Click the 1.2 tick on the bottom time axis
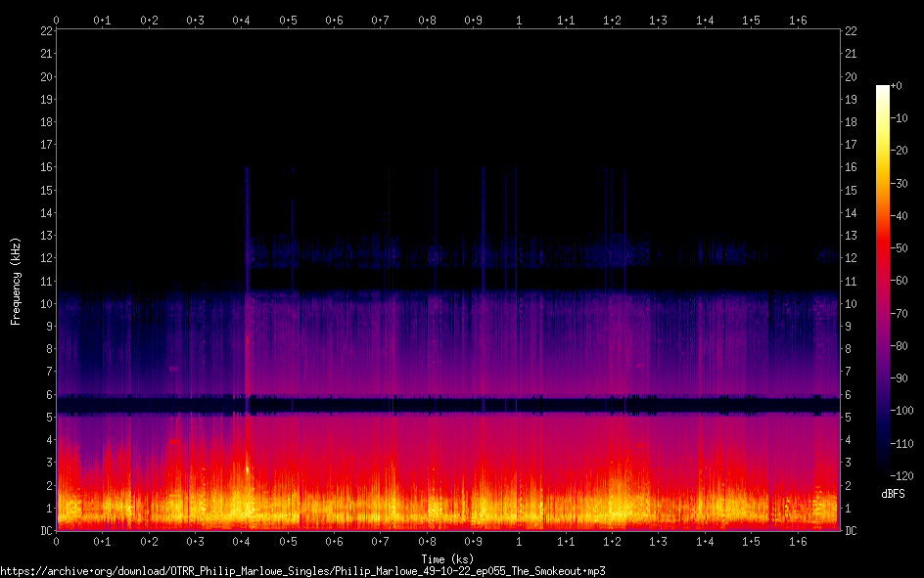 coord(612,541)
